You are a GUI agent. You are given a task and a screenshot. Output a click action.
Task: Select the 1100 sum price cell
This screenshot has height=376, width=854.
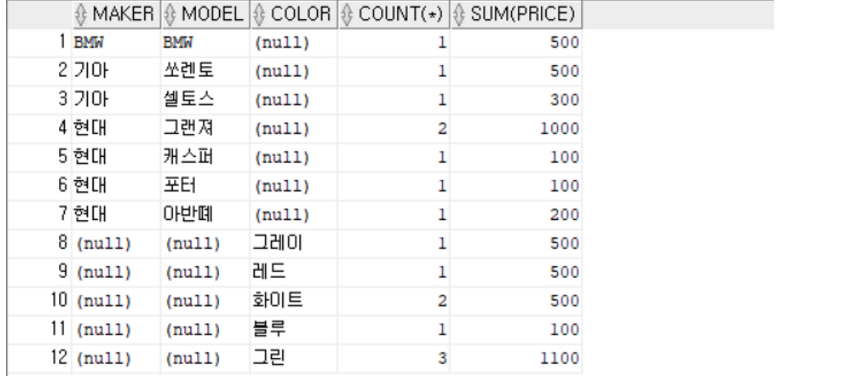pos(516,358)
